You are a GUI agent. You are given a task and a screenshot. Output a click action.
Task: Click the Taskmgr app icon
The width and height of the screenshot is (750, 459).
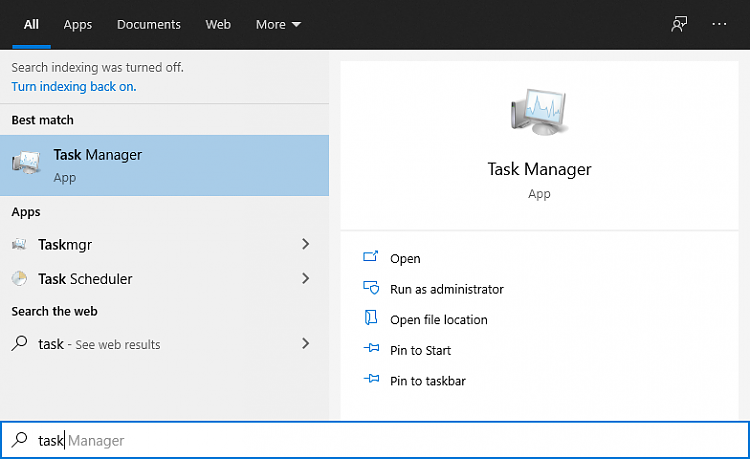pyautogui.click(x=19, y=244)
